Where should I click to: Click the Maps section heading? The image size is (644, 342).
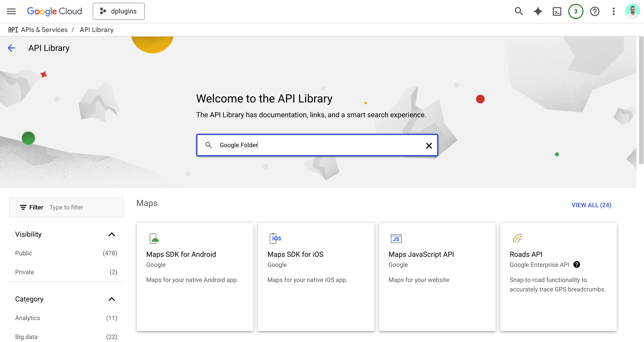[x=147, y=203]
